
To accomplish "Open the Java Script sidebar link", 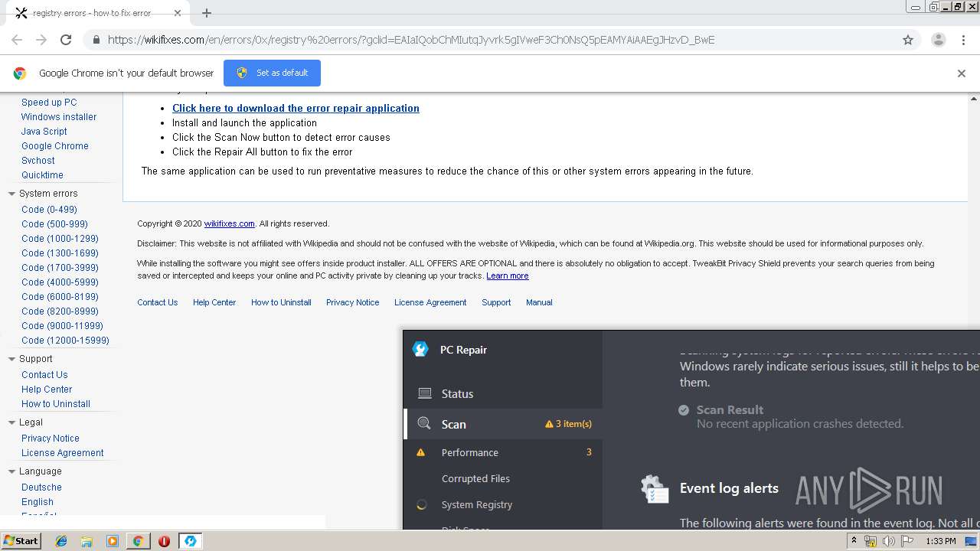I will (x=44, y=131).
